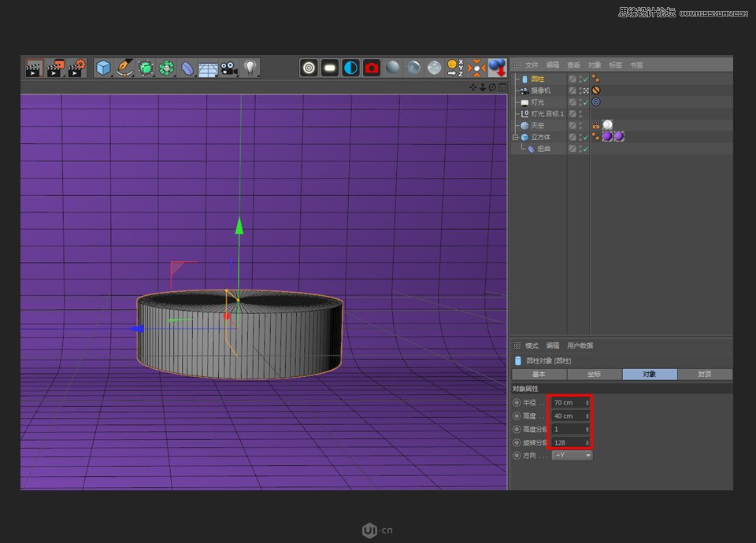Open the purple material thumbnail on 立方体
The height and width of the screenshot is (543, 756).
coord(608,137)
